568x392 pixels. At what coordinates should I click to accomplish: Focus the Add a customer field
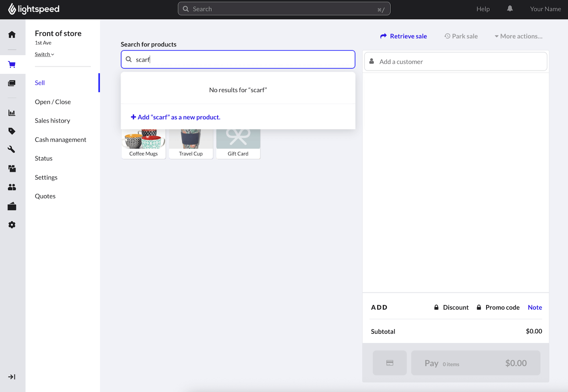coord(456,62)
